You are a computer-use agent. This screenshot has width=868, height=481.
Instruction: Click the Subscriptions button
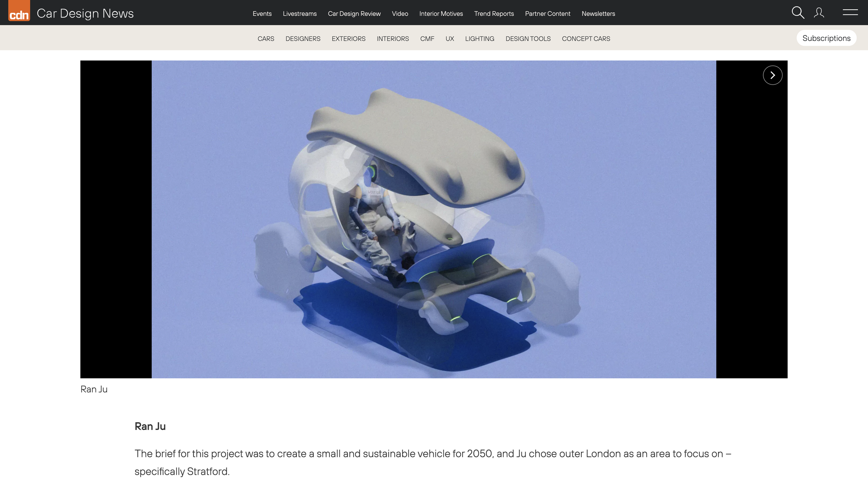coord(826,38)
